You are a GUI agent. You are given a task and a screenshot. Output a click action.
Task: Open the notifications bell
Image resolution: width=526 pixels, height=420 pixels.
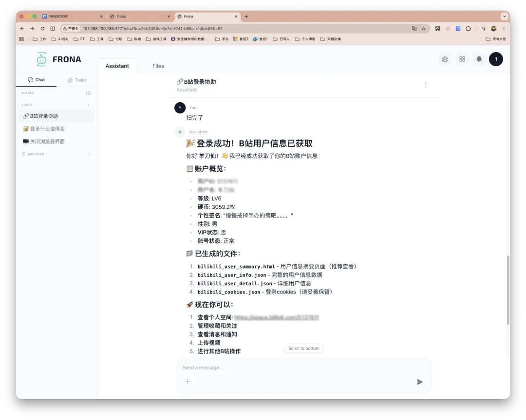coord(479,59)
